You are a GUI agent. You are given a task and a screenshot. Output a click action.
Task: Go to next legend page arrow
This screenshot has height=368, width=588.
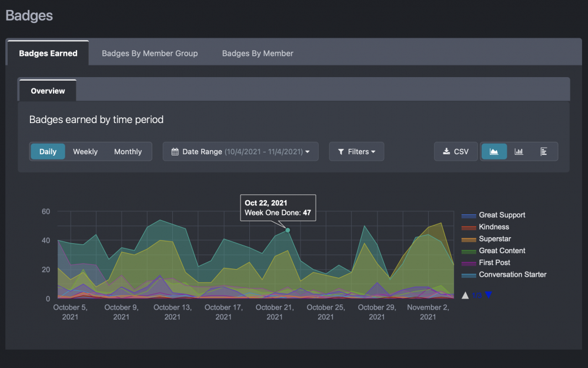click(488, 295)
